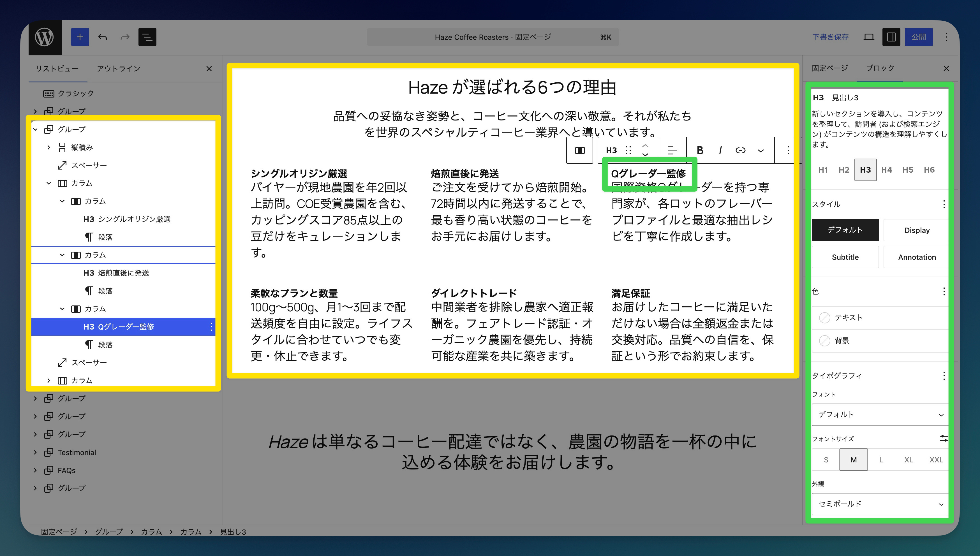The height and width of the screenshot is (556, 980).
Task: Select the parent column block button
Action: (580, 150)
